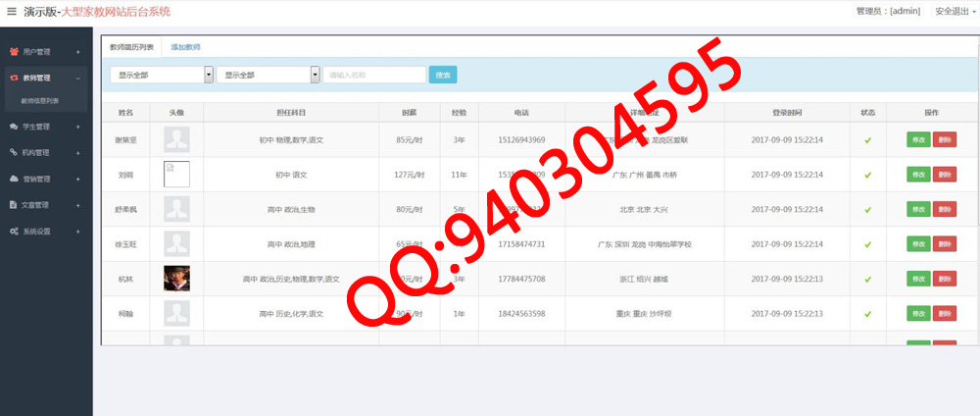Click red 删除 button for 徐玉旺
The image size is (980, 416).
pos(945,243)
